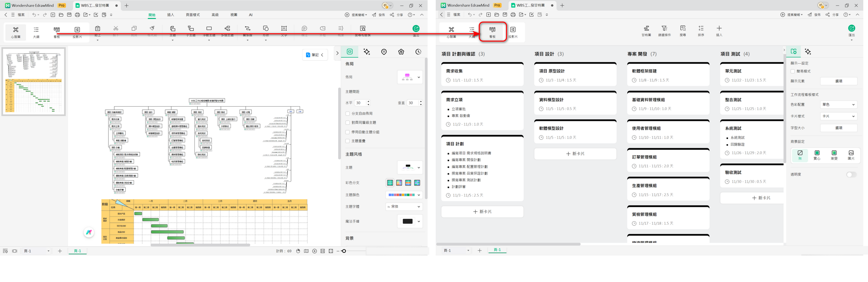Check align same-level topics option
Viewport: 868px width, 282px height.
pos(348,123)
